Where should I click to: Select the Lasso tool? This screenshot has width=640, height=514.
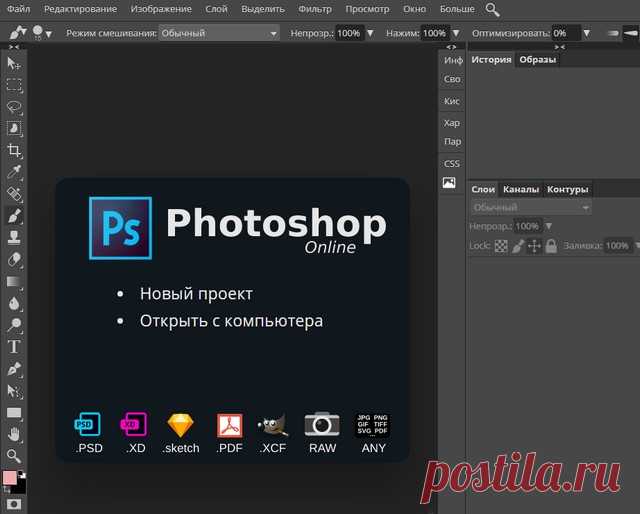[x=14, y=107]
